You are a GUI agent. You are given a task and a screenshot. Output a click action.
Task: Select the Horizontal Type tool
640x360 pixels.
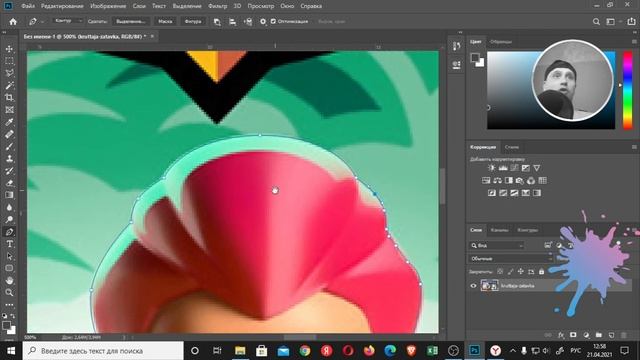(9, 244)
